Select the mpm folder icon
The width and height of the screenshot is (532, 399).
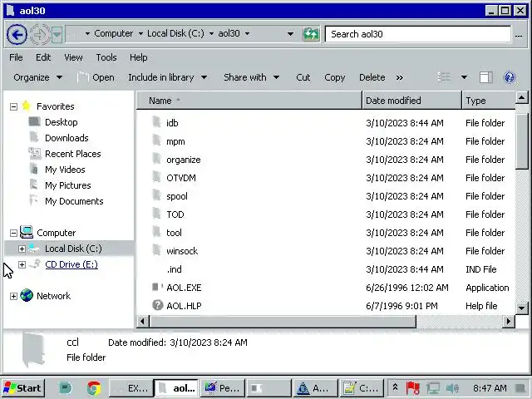point(157,140)
